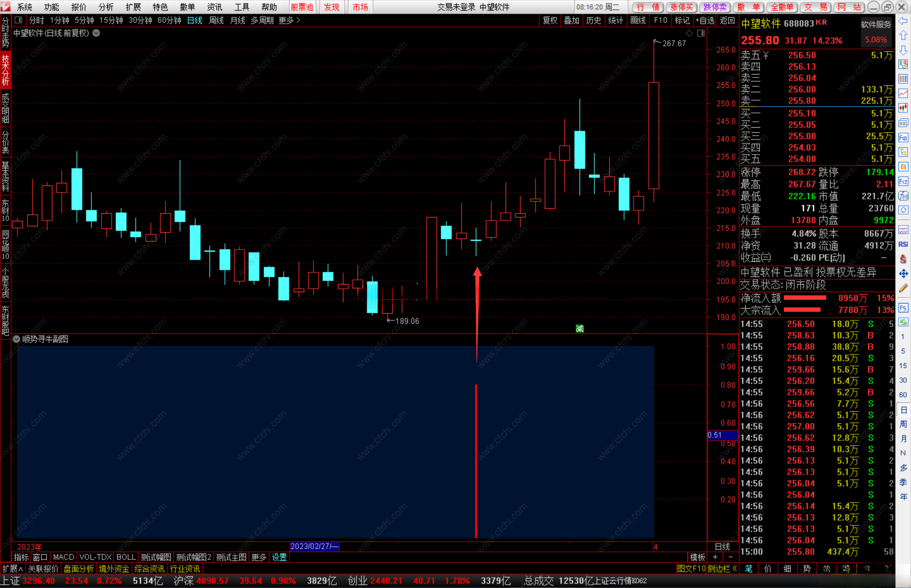Click the blue four-way move arrows icon
This screenshot has height=588, width=911.
click(x=903, y=274)
